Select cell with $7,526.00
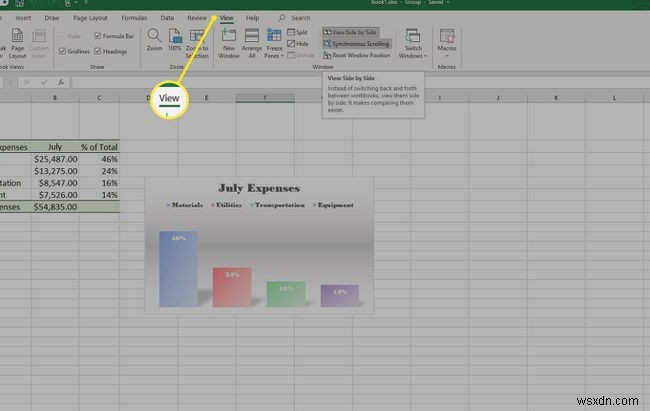 [x=55, y=195]
